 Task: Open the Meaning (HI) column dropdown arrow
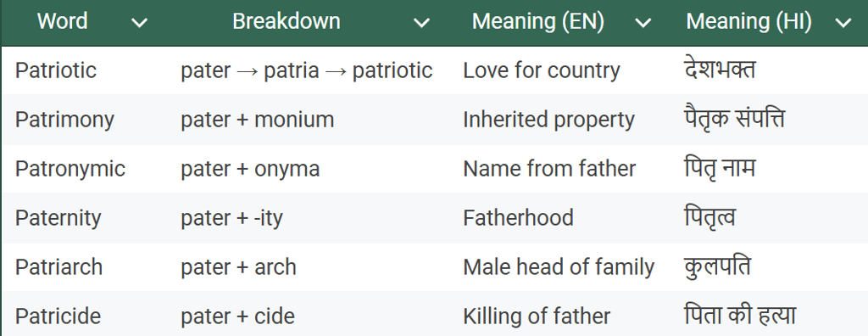(843, 23)
